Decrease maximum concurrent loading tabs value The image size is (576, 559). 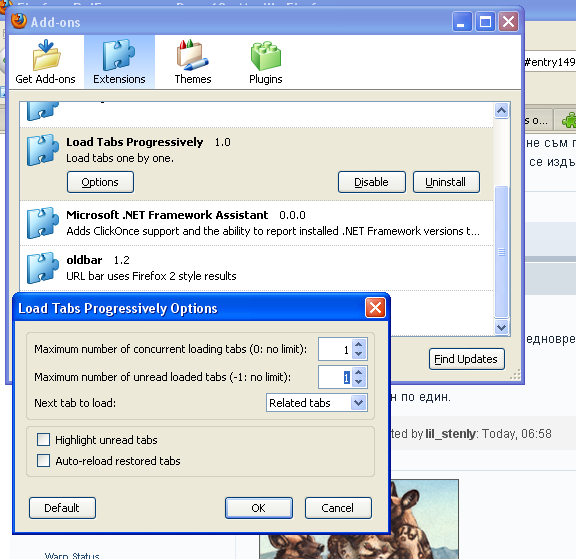click(359, 354)
